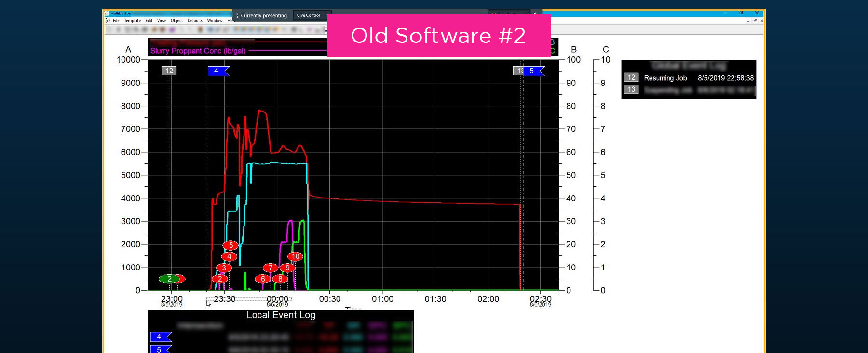The height and width of the screenshot is (353, 868).
Task: Select blue event flag 4 on chart
Action: [218, 71]
